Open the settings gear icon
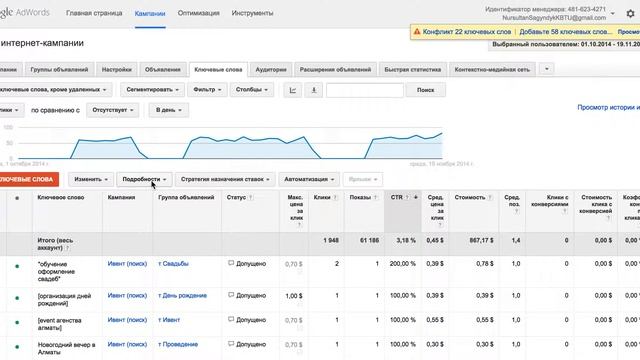Screen dimensions: 640x360 [630, 13]
